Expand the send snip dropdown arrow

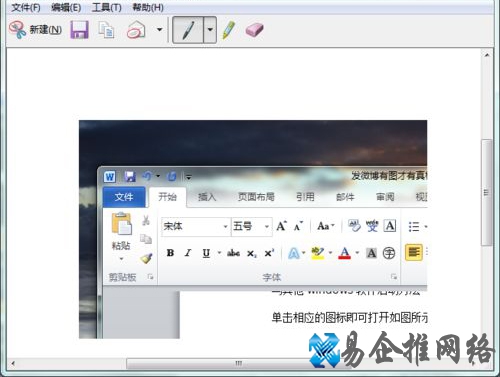point(160,30)
